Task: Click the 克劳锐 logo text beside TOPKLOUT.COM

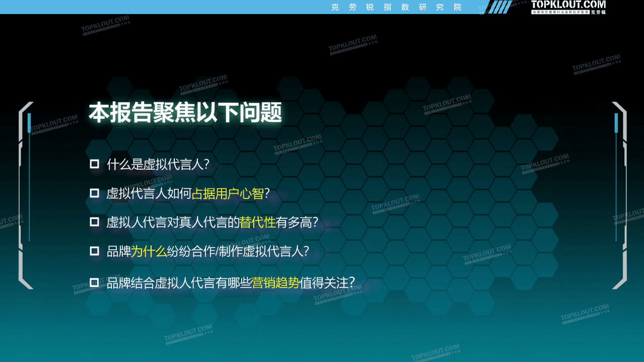Action: 598,11
